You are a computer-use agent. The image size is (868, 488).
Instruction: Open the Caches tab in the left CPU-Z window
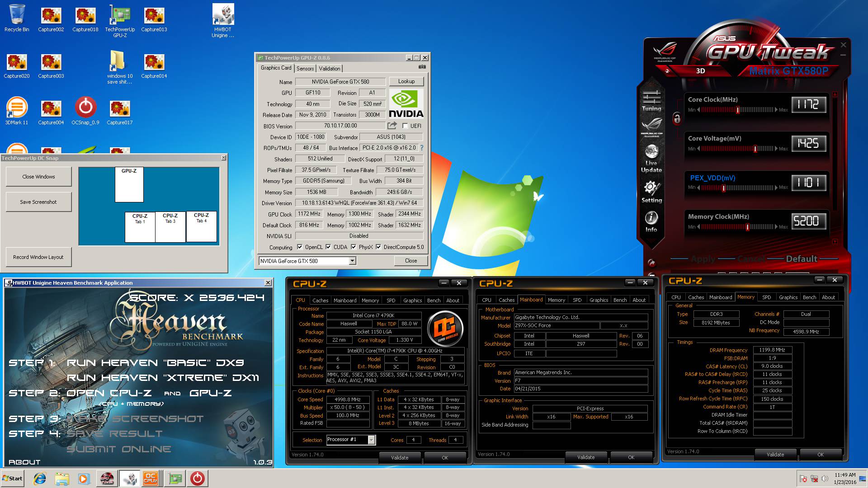coord(320,300)
